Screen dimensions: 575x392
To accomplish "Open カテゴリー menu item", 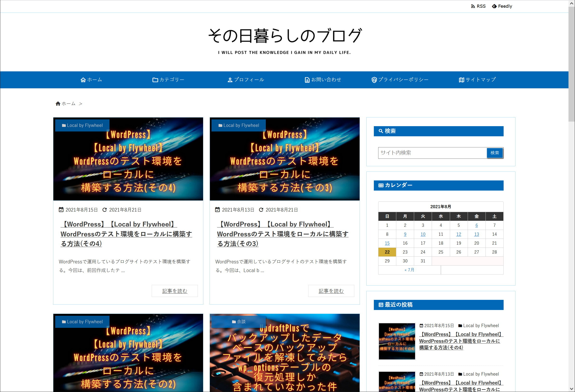I will coord(168,80).
